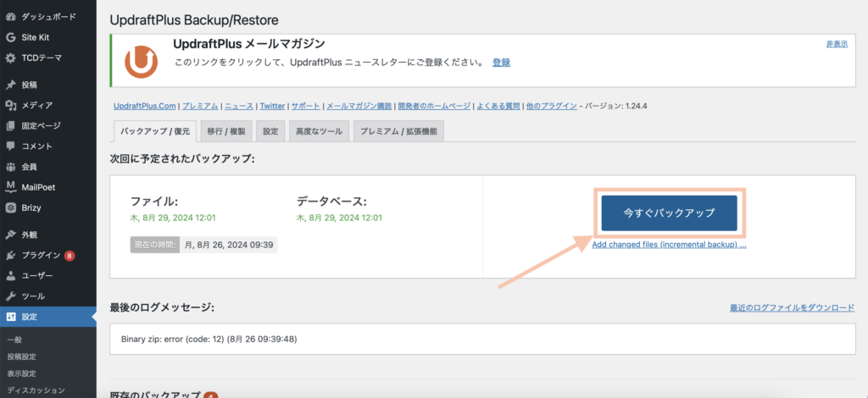Click the 外観 paintbrush icon

click(x=10, y=235)
